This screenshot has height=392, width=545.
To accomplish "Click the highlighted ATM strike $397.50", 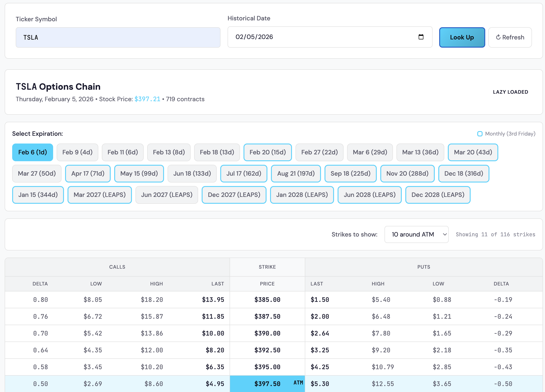I will point(267,384).
